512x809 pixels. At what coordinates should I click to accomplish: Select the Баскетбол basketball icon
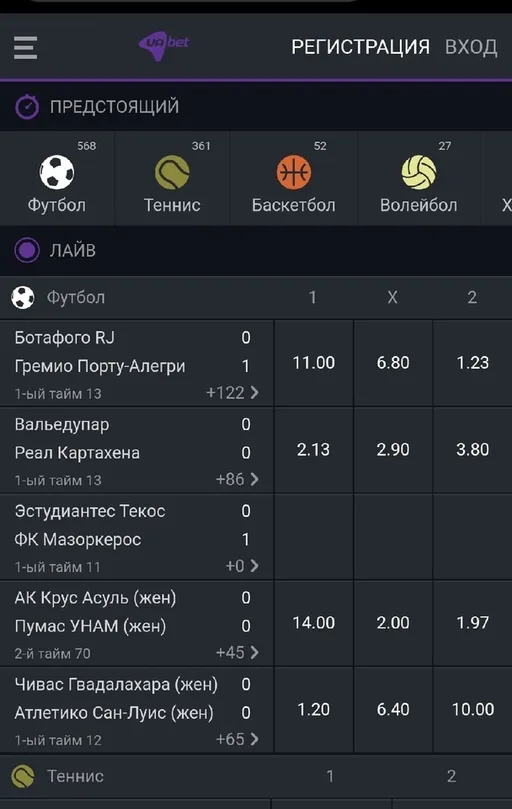[294, 172]
